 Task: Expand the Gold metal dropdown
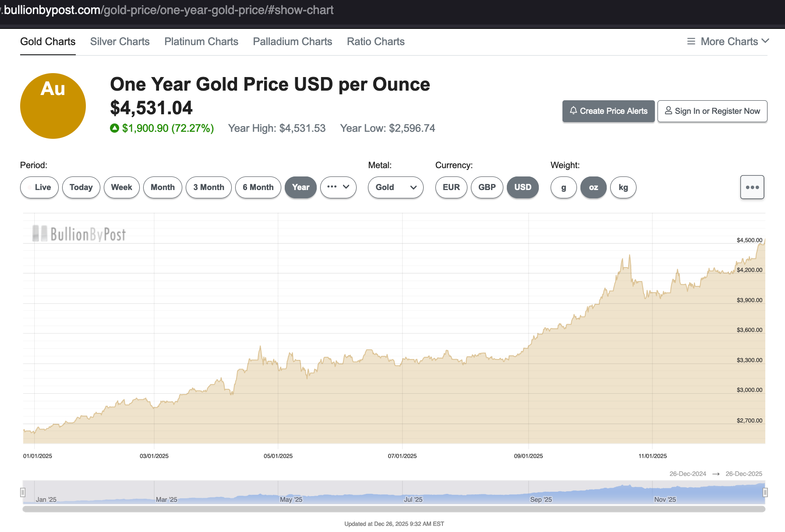coord(396,187)
